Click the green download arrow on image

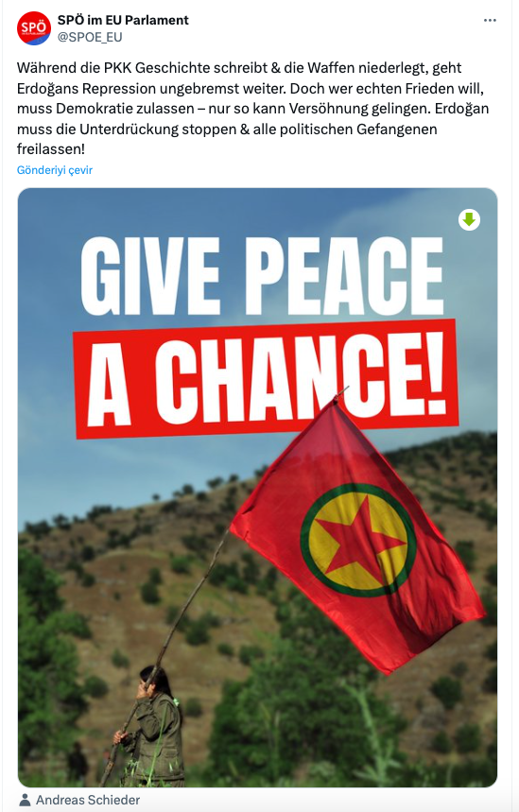[x=469, y=219]
